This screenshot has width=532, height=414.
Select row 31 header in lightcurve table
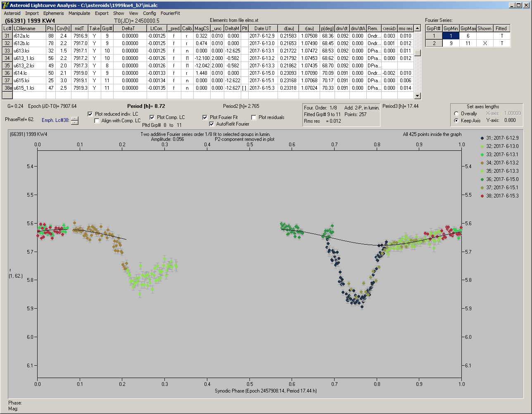click(7, 36)
